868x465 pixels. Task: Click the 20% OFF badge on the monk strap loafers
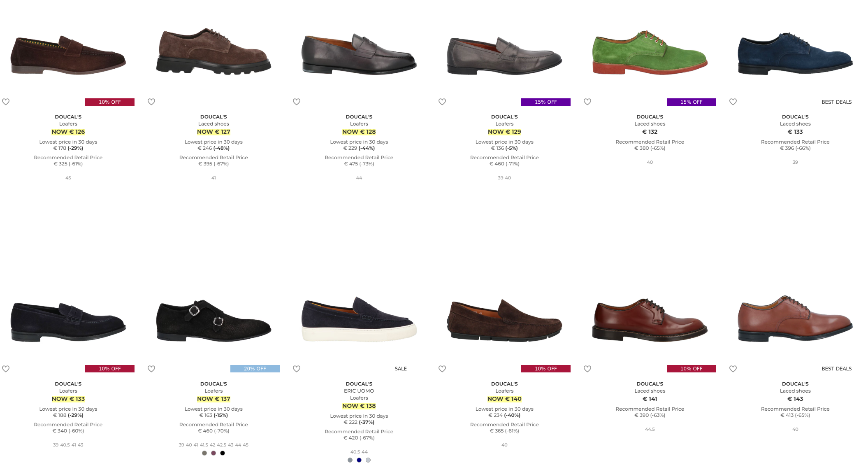tap(255, 369)
